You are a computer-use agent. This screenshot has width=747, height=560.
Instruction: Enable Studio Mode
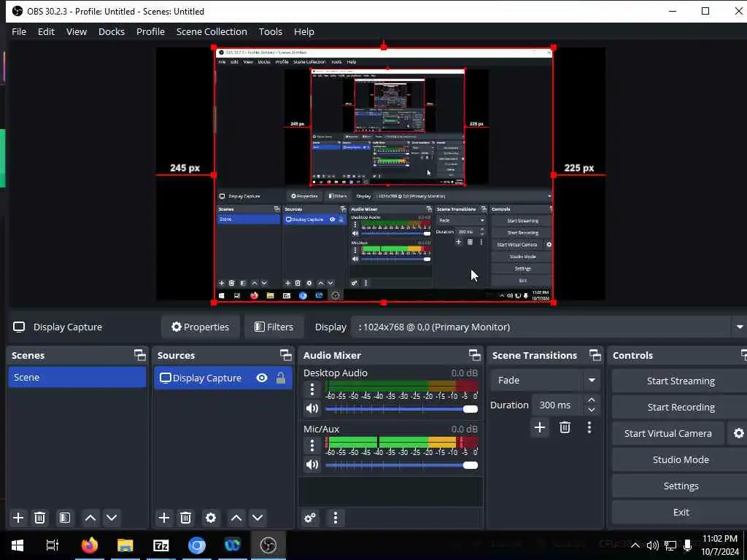(x=681, y=459)
